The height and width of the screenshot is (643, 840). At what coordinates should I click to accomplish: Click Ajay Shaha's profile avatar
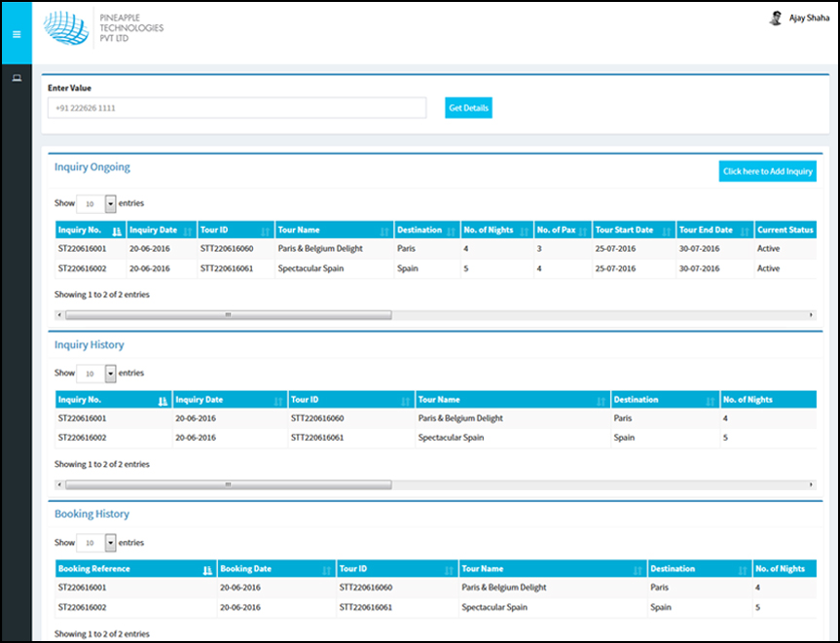click(x=776, y=18)
